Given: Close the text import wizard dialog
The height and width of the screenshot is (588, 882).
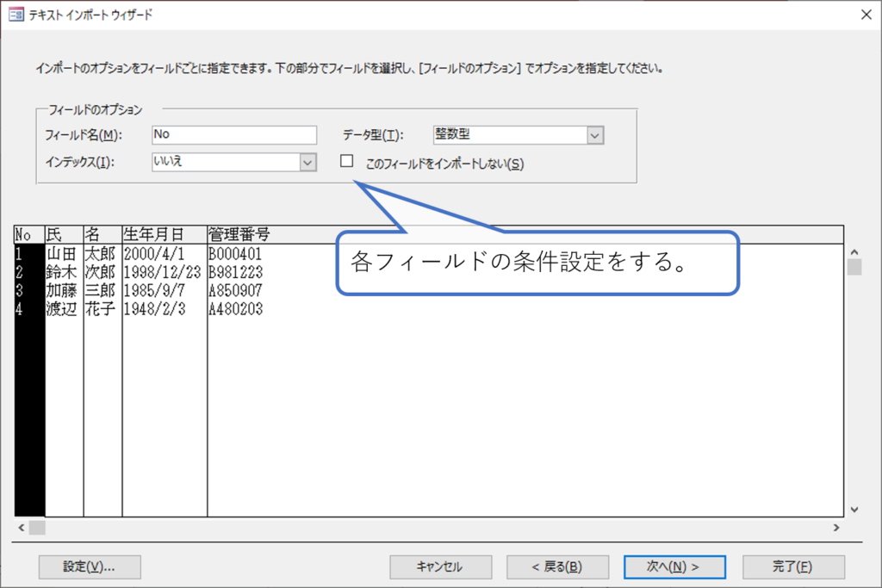Looking at the screenshot, I should (866, 15).
